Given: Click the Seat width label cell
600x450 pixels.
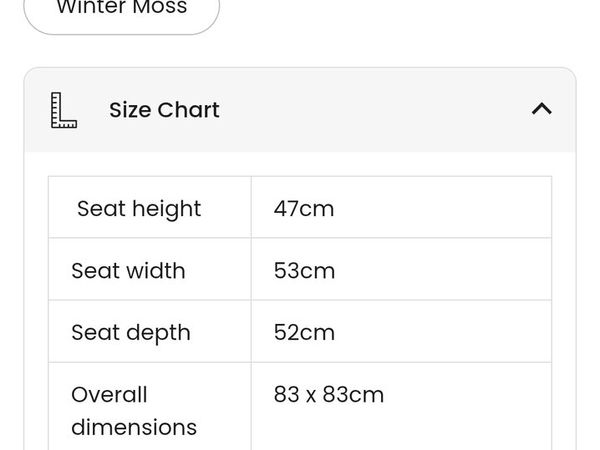Looking at the screenshot, I should point(150,269).
